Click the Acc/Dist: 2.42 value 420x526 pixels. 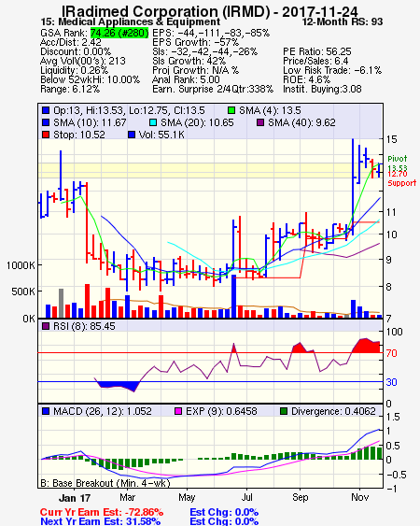click(x=71, y=42)
